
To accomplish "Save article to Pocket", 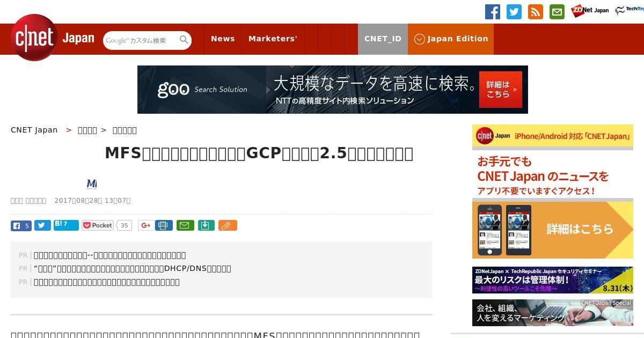I will 98,225.
